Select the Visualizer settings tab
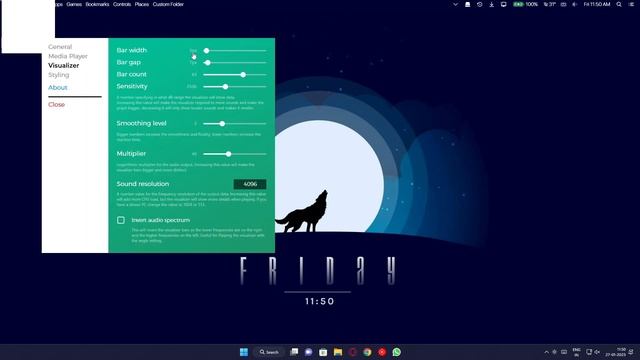 64,65
